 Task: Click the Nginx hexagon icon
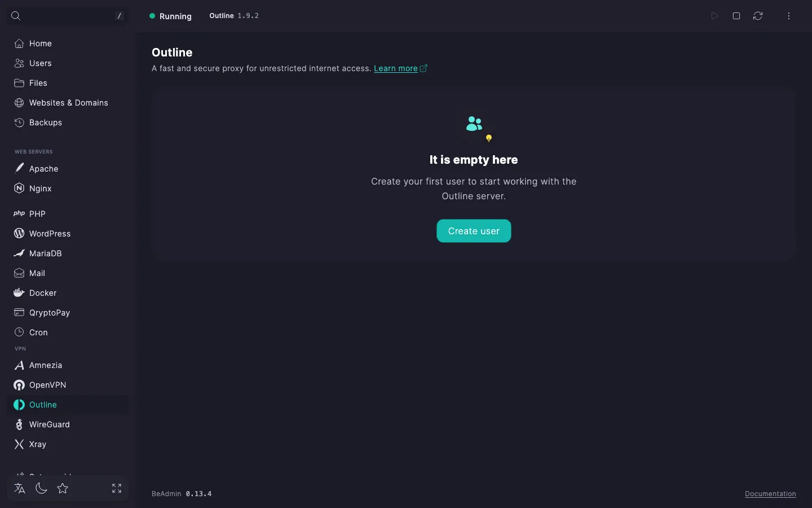(19, 189)
